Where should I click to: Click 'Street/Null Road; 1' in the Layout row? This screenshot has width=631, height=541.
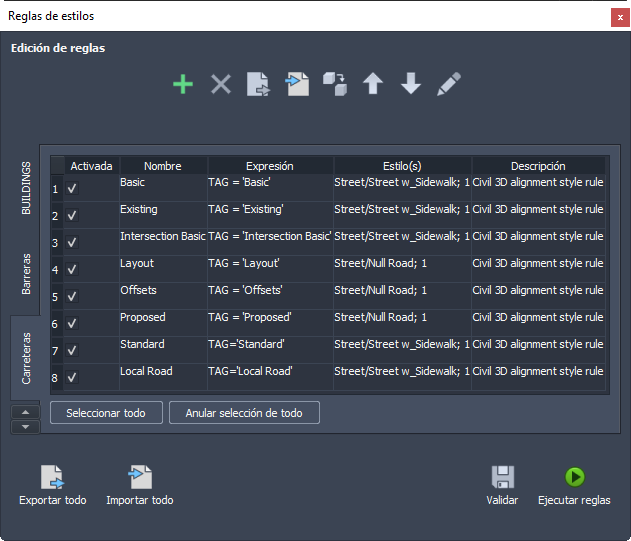click(381, 263)
